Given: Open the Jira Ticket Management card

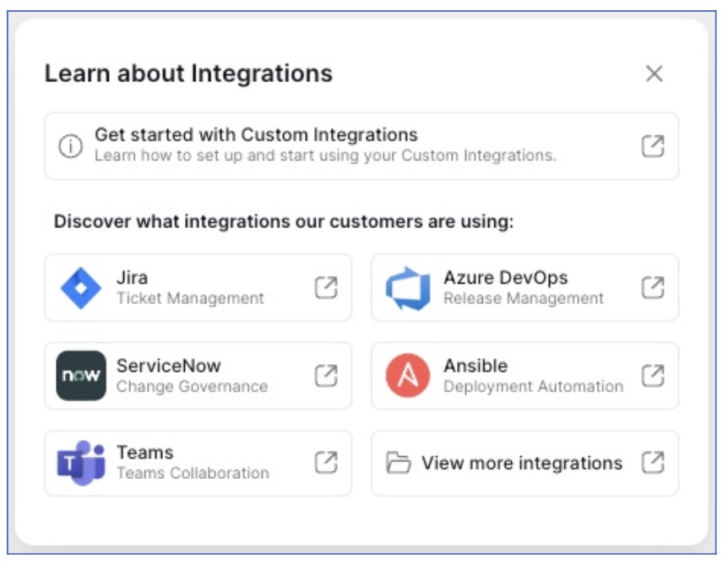Looking at the screenshot, I should [x=190, y=288].
